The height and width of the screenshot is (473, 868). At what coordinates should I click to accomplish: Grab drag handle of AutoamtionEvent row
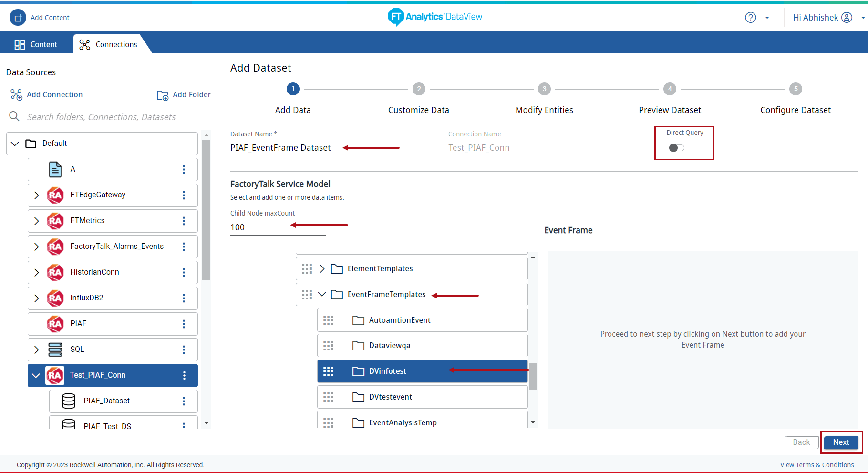(x=328, y=320)
